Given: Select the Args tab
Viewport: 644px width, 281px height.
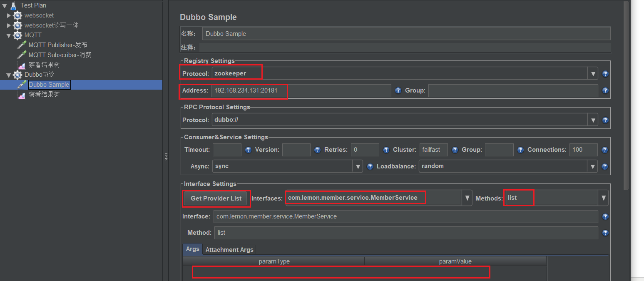Looking at the screenshot, I should [x=192, y=249].
